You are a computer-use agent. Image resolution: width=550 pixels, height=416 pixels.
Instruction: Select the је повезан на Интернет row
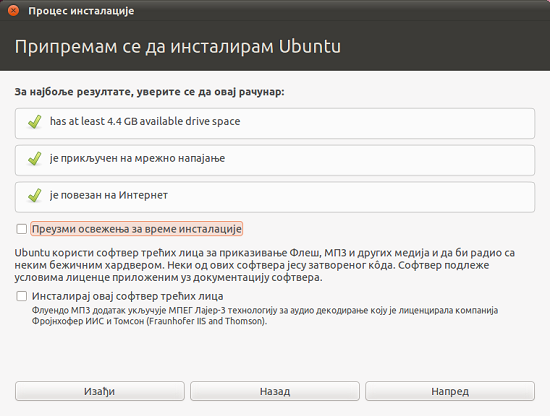(x=275, y=197)
